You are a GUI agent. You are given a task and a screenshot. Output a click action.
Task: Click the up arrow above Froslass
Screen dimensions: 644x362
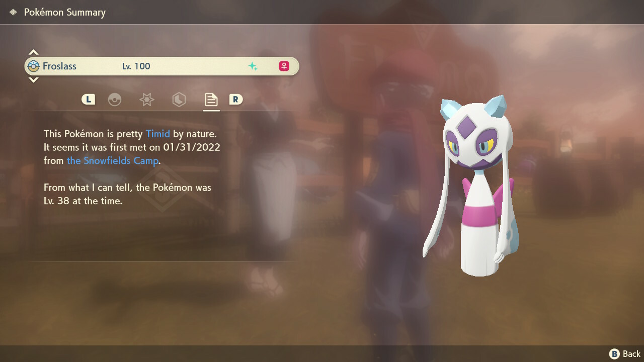click(x=33, y=52)
